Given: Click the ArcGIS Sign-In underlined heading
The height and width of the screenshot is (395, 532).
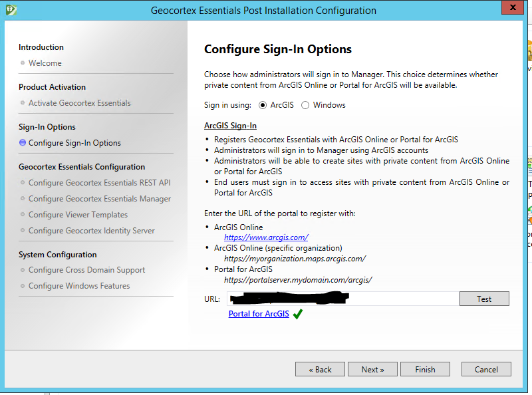Looking at the screenshot, I should [230, 126].
